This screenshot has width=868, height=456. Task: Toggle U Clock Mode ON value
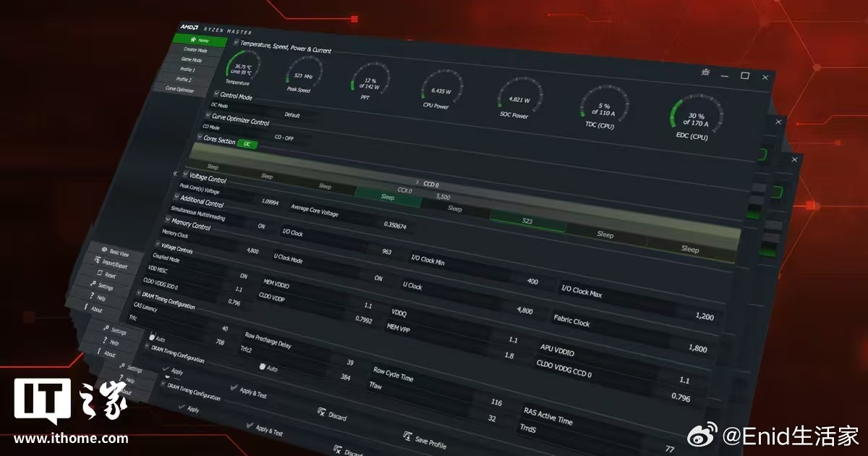(378, 278)
